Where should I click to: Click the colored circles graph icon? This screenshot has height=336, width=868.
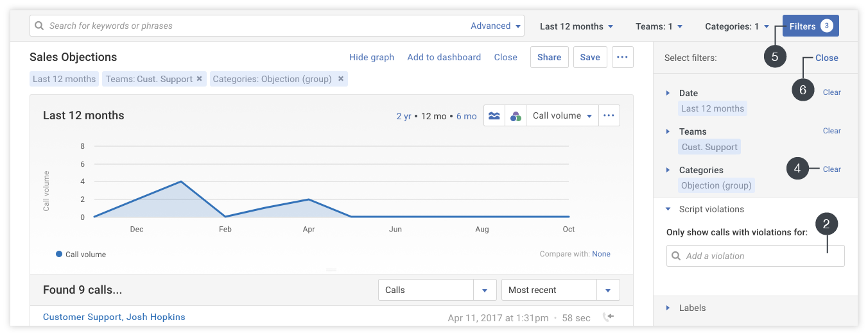point(515,116)
